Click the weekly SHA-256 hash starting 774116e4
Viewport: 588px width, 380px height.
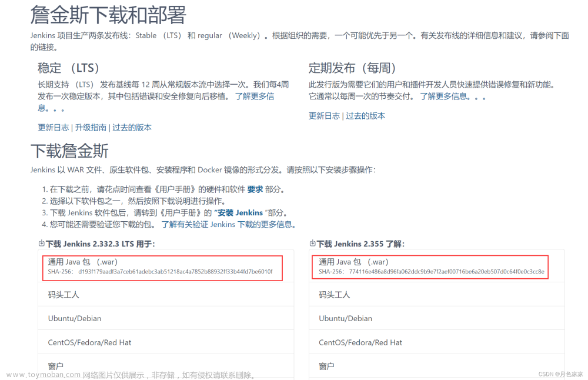point(447,272)
